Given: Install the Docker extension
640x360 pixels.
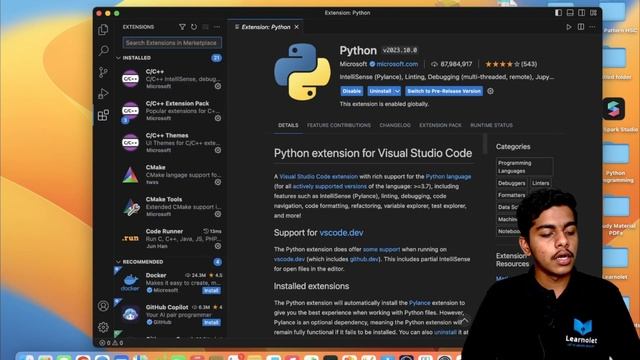Looking at the screenshot, I should [211, 291].
